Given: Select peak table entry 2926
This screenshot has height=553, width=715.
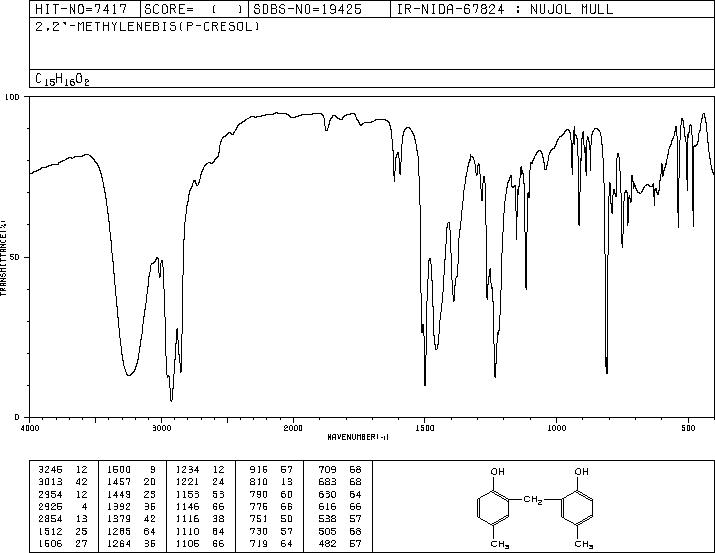Looking at the screenshot, I should [x=50, y=506].
